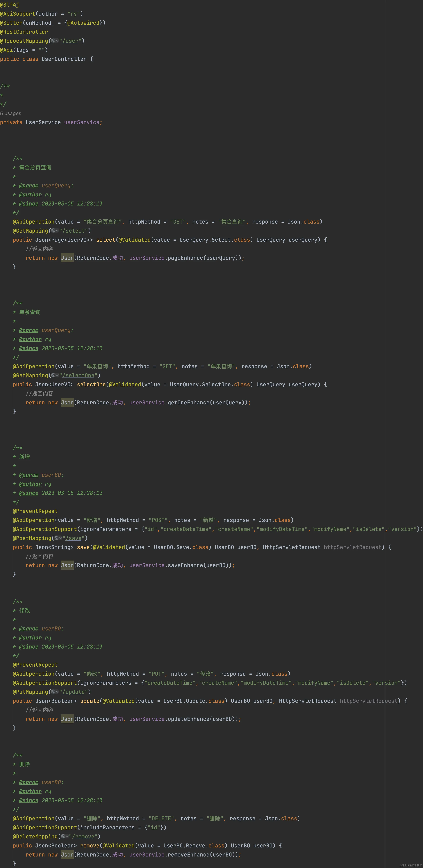Open the "/user" URL path link

(x=70, y=41)
